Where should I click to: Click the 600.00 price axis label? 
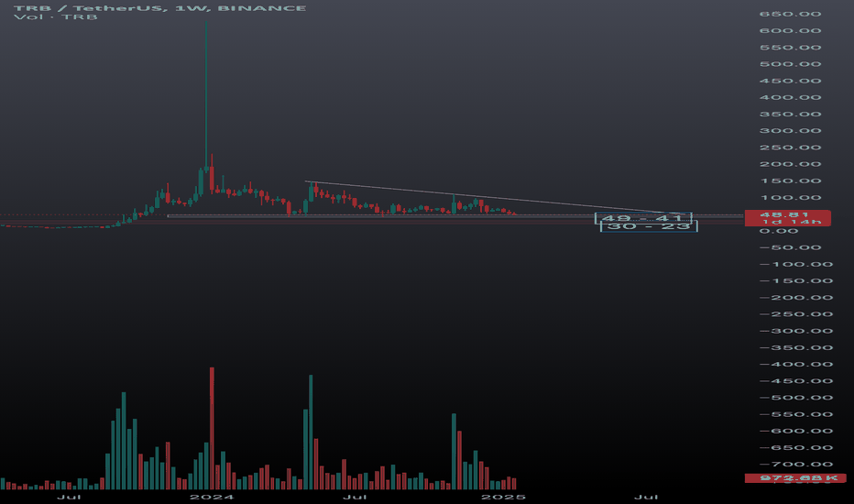[790, 30]
